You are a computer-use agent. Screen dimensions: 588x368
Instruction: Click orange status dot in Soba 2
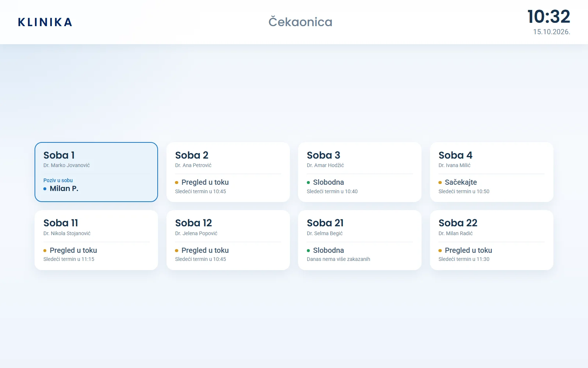[177, 183]
